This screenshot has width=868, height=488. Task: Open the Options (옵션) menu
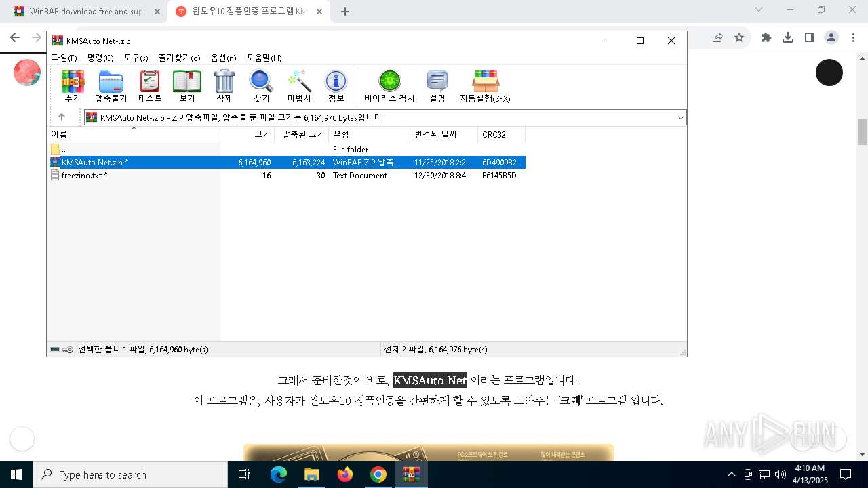pos(224,58)
